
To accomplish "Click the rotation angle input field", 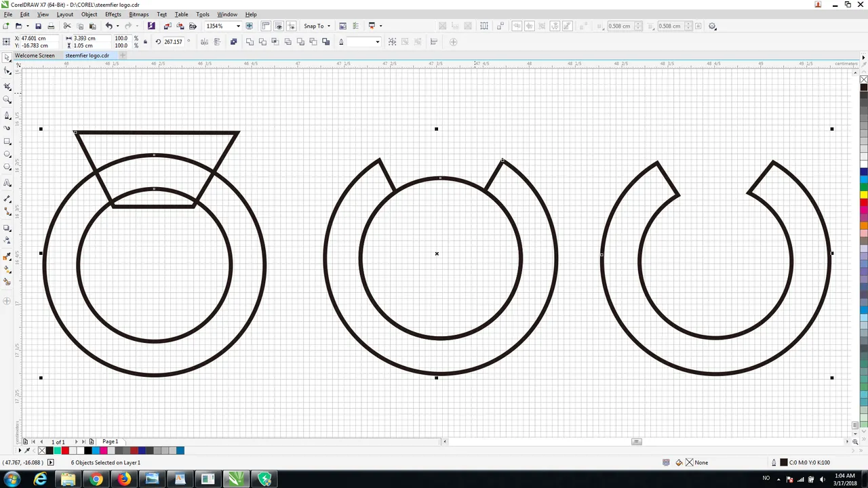I will click(174, 41).
